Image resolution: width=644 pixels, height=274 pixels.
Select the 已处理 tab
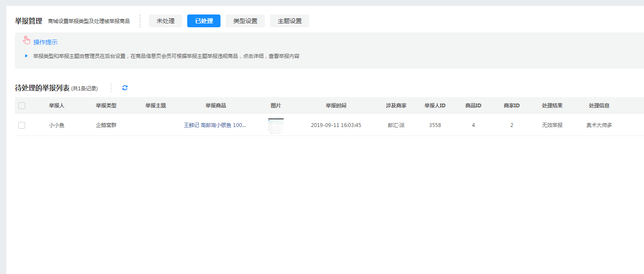pos(204,21)
